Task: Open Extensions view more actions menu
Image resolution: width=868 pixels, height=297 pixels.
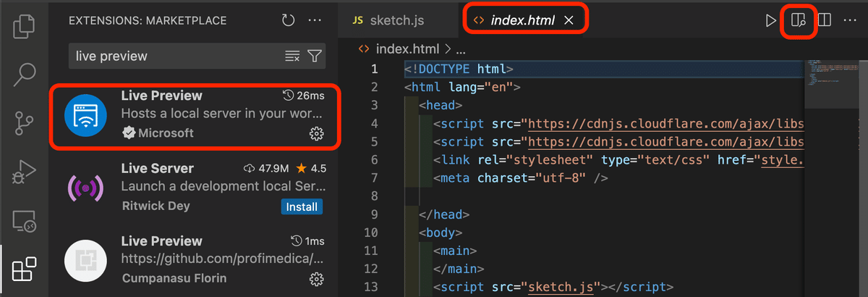Action: (x=315, y=20)
